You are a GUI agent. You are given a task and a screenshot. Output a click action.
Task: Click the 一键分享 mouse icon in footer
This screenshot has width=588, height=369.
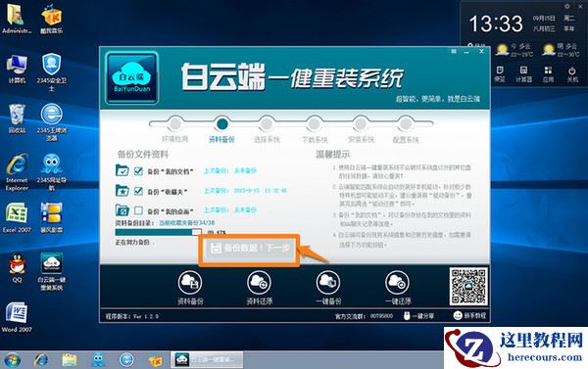pos(407,316)
